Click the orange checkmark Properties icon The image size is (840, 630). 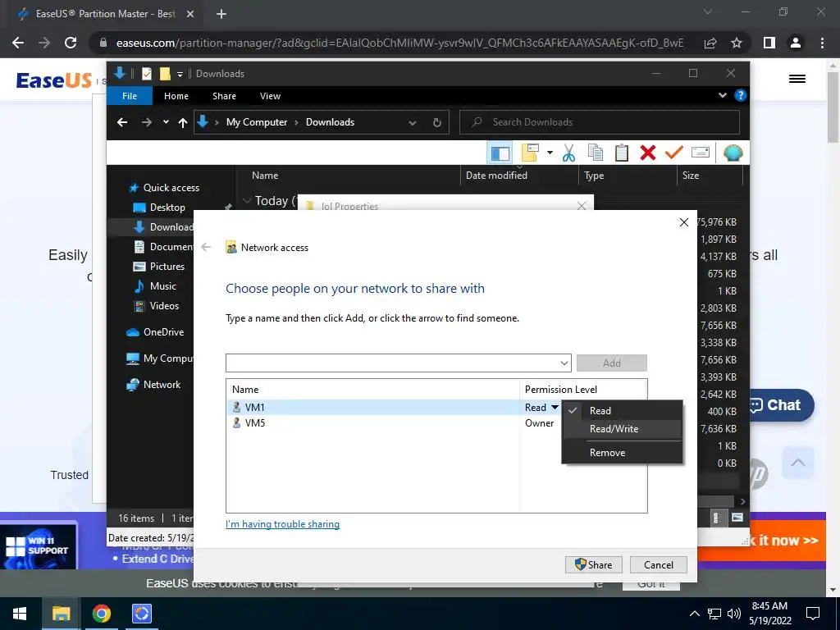(x=674, y=153)
